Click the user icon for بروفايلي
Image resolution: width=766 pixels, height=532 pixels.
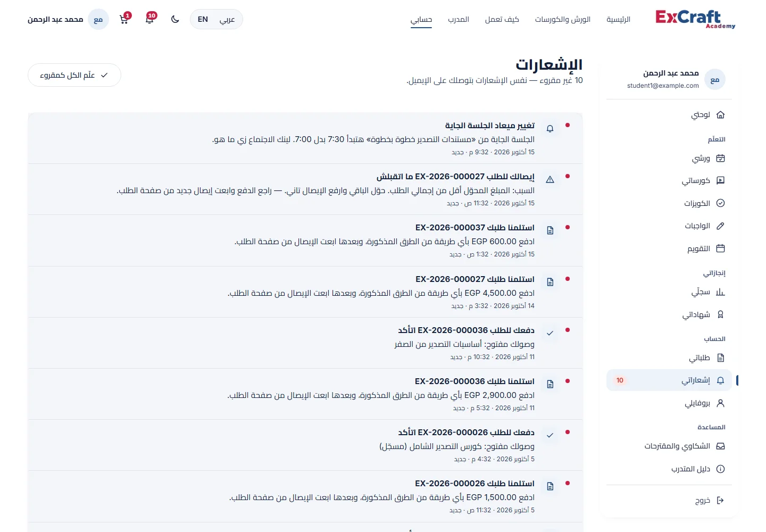[x=721, y=403]
